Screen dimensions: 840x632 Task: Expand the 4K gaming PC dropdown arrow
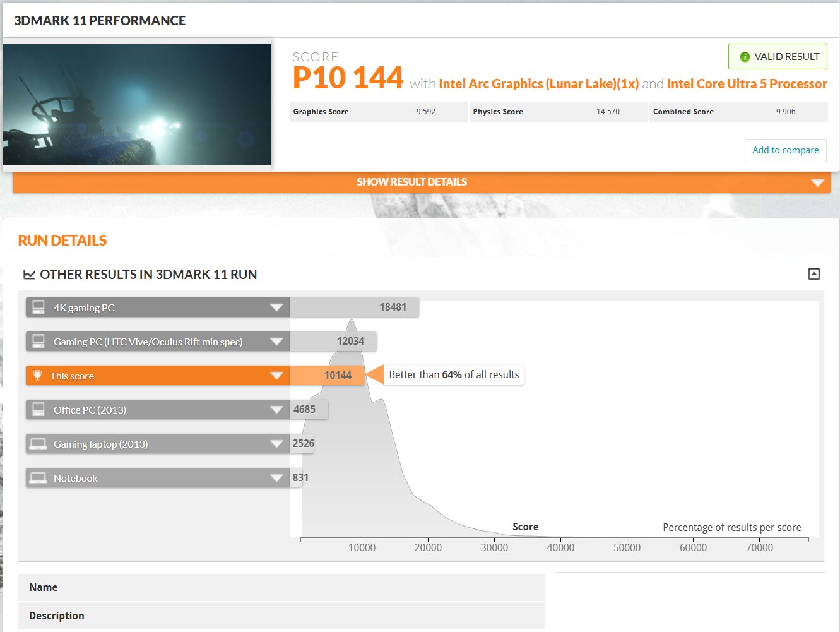pyautogui.click(x=276, y=307)
